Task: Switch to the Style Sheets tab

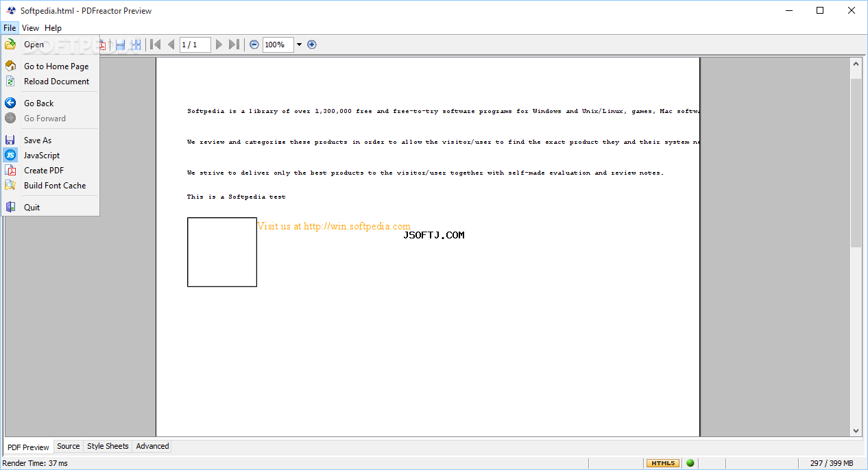Action: point(108,446)
